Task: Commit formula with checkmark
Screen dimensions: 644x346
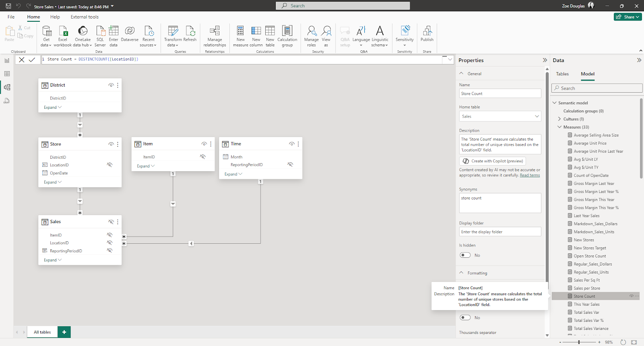Action: pos(32,59)
